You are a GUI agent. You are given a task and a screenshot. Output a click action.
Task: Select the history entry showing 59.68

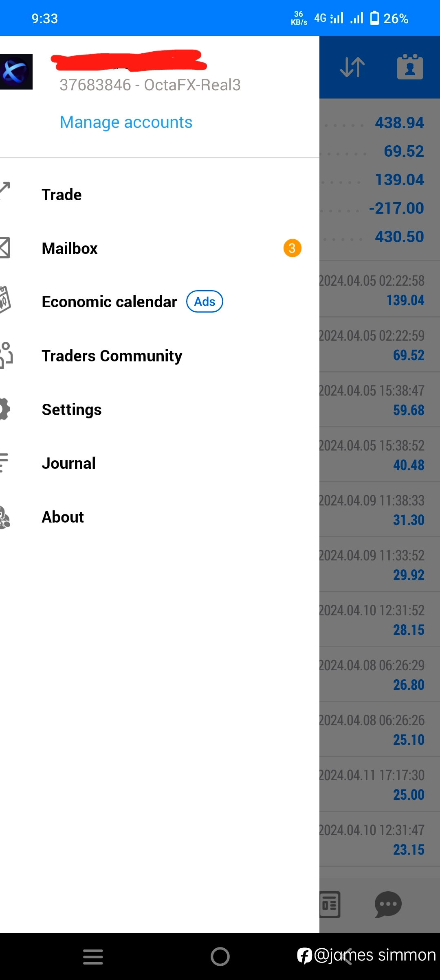coord(380,400)
